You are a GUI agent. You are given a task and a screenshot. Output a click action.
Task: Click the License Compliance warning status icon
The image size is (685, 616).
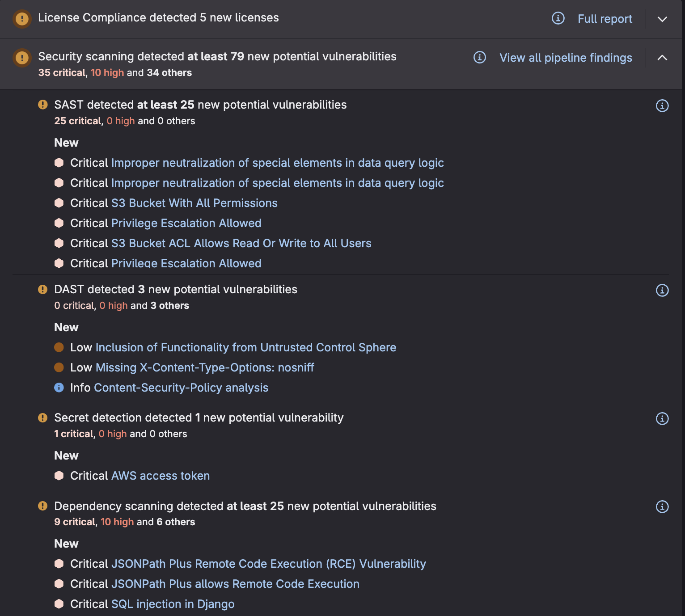pyautogui.click(x=22, y=19)
